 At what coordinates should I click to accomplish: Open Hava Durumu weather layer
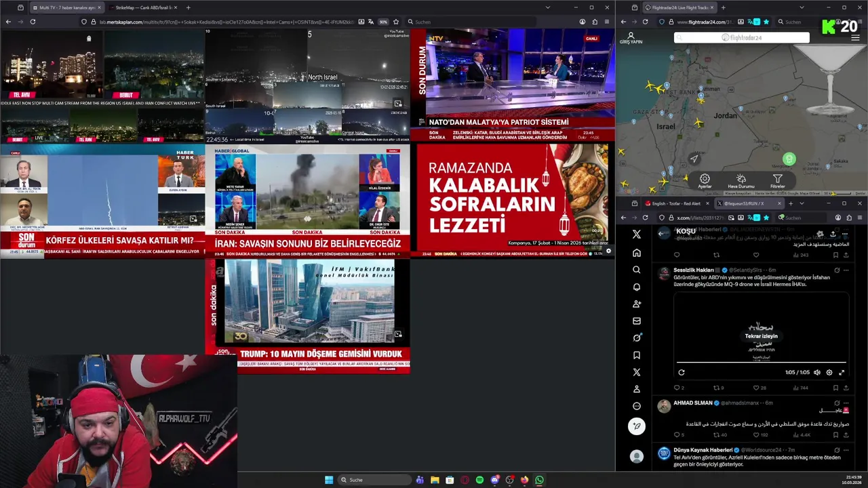pos(741,182)
